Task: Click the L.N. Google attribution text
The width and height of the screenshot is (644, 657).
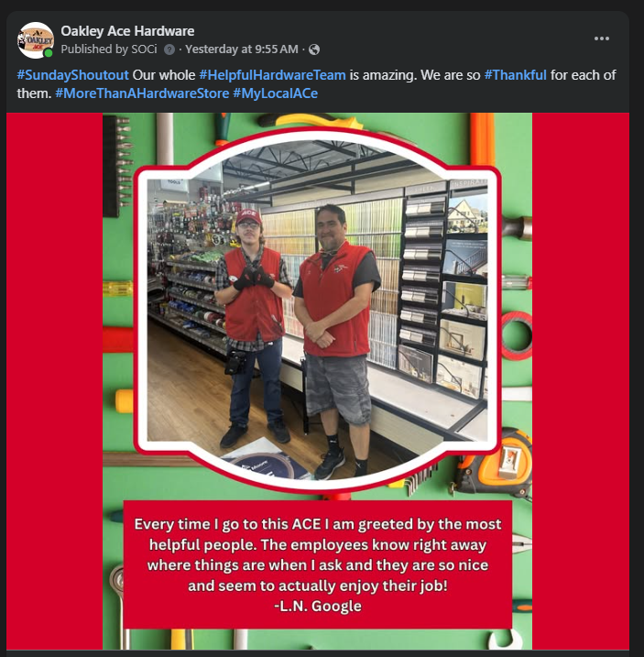Action: (x=318, y=606)
